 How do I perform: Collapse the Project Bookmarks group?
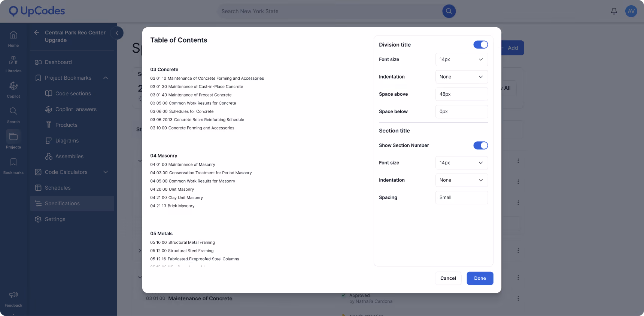[106, 78]
